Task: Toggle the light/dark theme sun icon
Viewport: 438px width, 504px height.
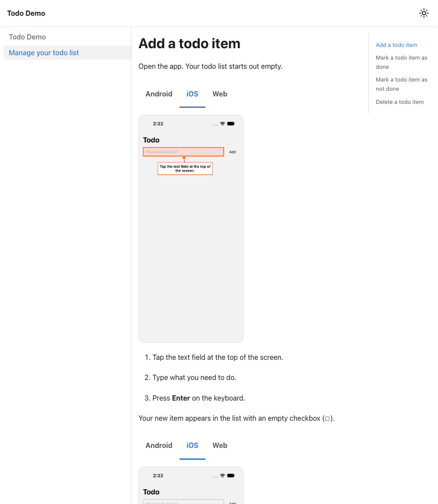Action: [x=424, y=13]
